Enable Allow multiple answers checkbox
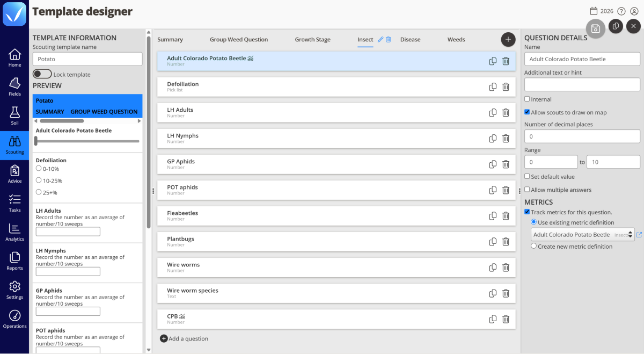644x354 pixels. click(x=527, y=190)
